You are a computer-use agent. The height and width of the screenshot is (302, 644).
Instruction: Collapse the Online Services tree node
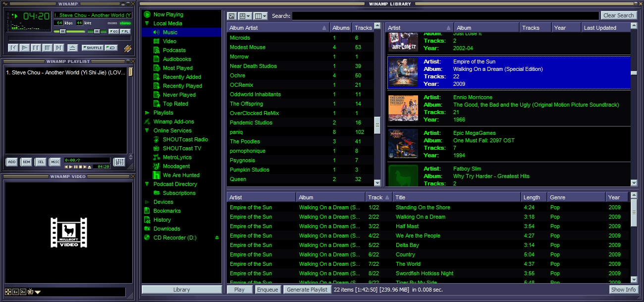(147, 130)
